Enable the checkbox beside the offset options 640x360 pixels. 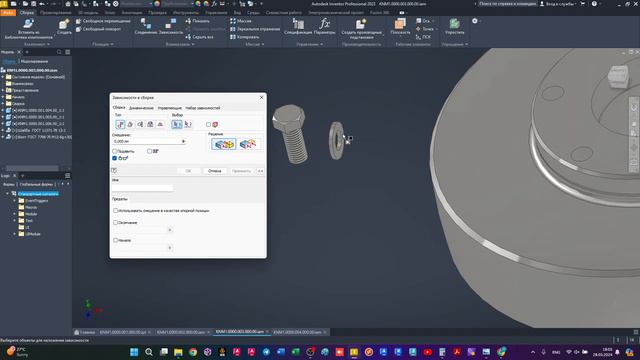(x=149, y=151)
